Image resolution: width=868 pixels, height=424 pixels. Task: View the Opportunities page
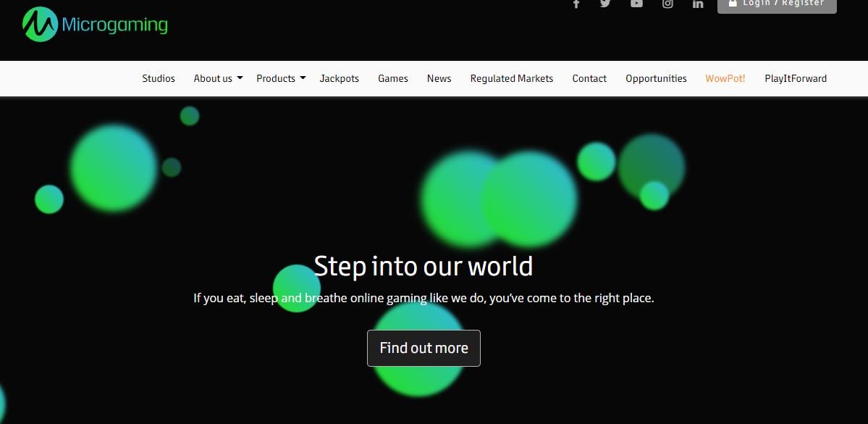[x=656, y=78]
